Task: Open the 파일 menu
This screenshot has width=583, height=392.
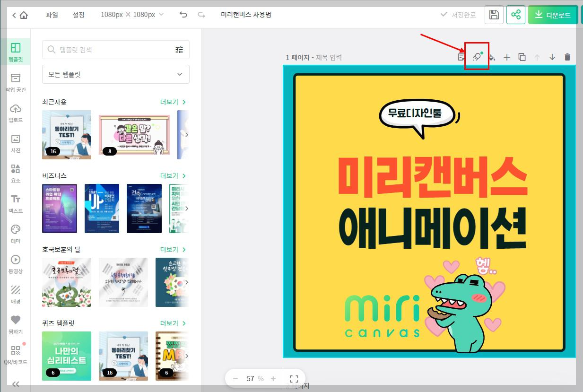Action: 52,15
